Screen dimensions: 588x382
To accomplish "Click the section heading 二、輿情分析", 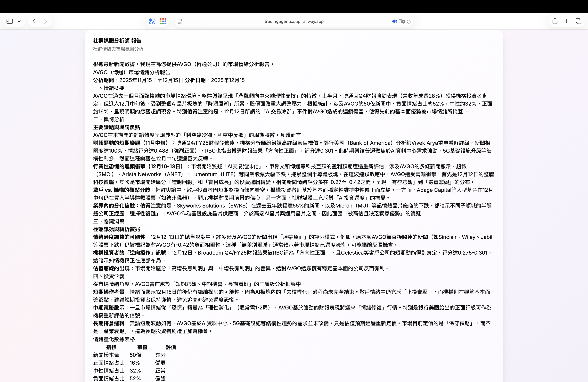I will pos(109,119).
